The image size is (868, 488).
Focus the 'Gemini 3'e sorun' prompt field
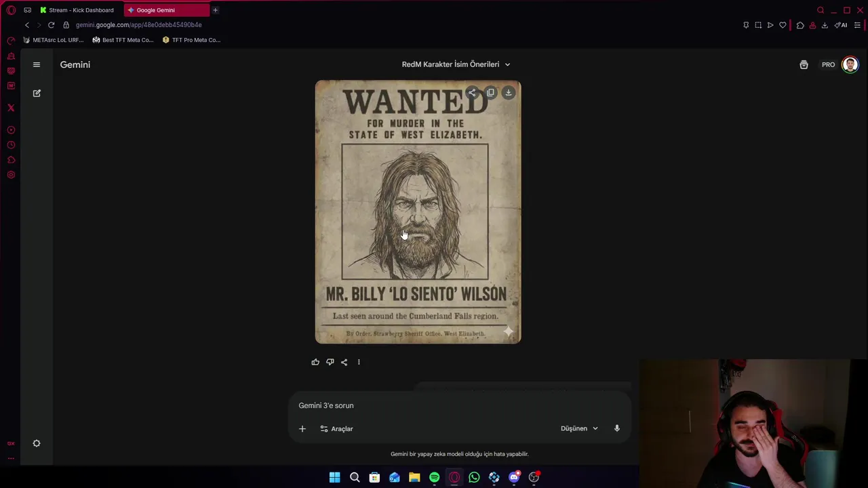461,405
